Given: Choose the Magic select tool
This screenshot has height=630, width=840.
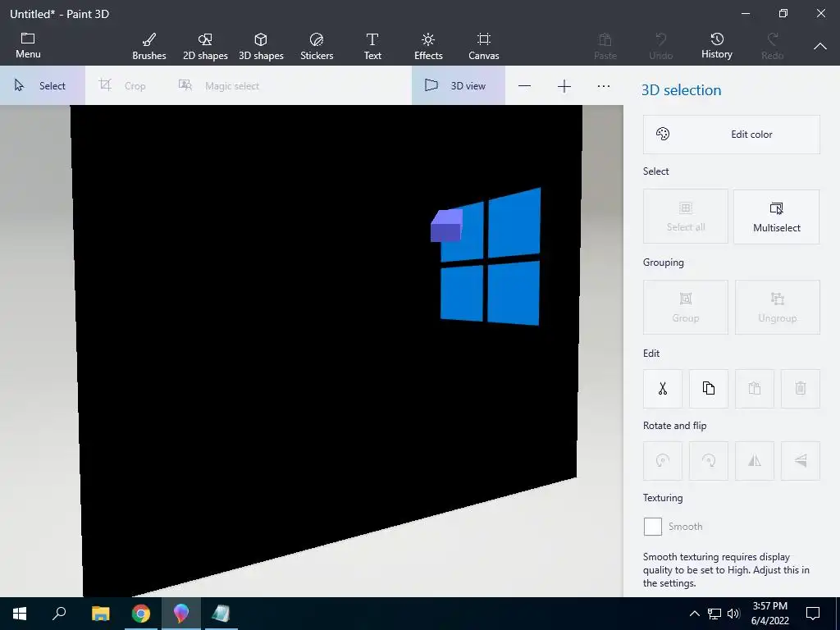Looking at the screenshot, I should pos(219,85).
